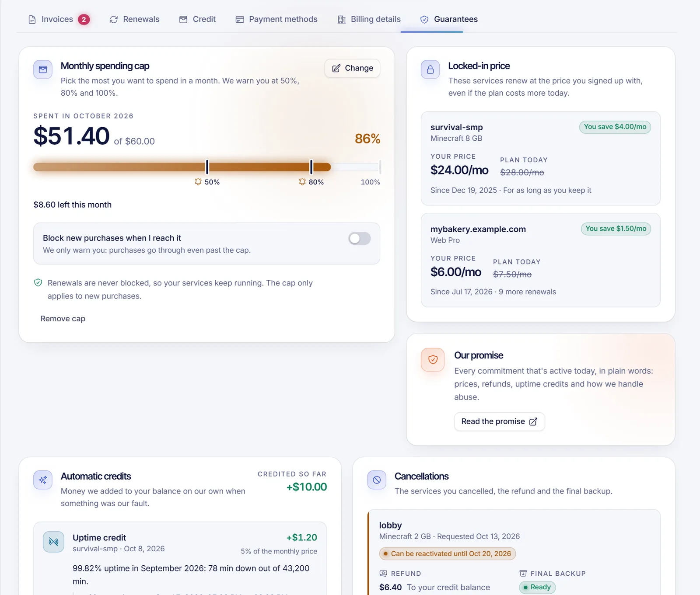Click the 50% marker on the spending bar
The height and width of the screenshot is (595, 700).
[x=207, y=167]
